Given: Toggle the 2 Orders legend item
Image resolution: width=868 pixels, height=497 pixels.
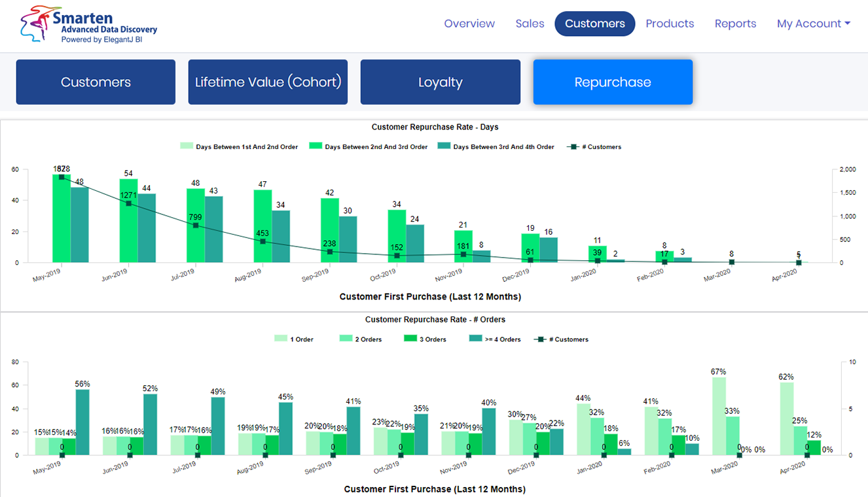Looking at the screenshot, I should [x=361, y=339].
